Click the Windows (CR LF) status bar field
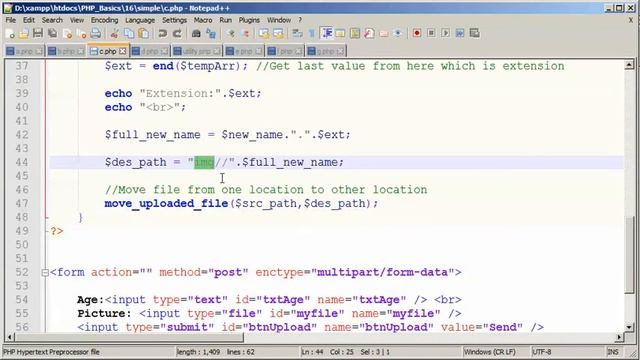This screenshot has height=360, width=640. (489, 351)
